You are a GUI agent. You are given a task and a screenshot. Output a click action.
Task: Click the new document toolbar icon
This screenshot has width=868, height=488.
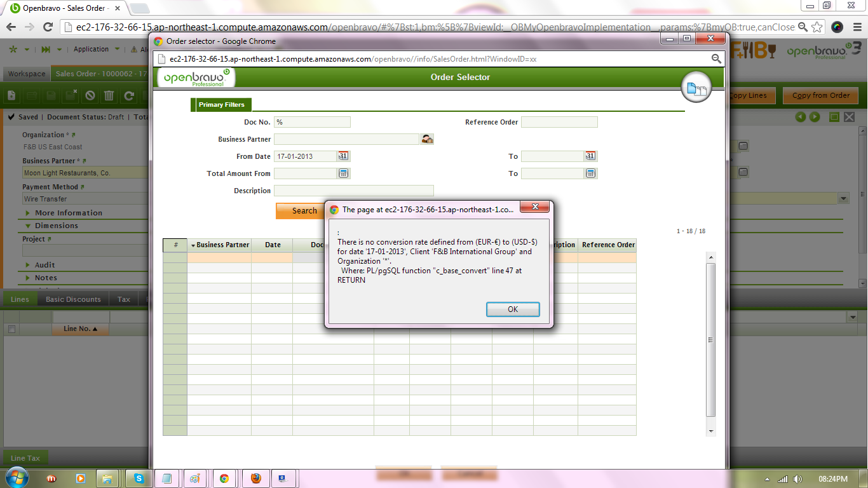pos(11,95)
